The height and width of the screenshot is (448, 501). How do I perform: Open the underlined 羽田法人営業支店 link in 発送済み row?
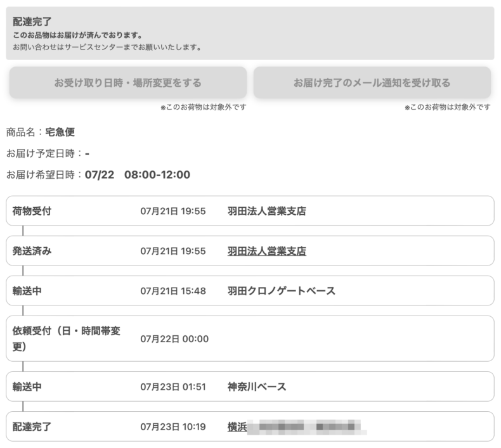(266, 251)
